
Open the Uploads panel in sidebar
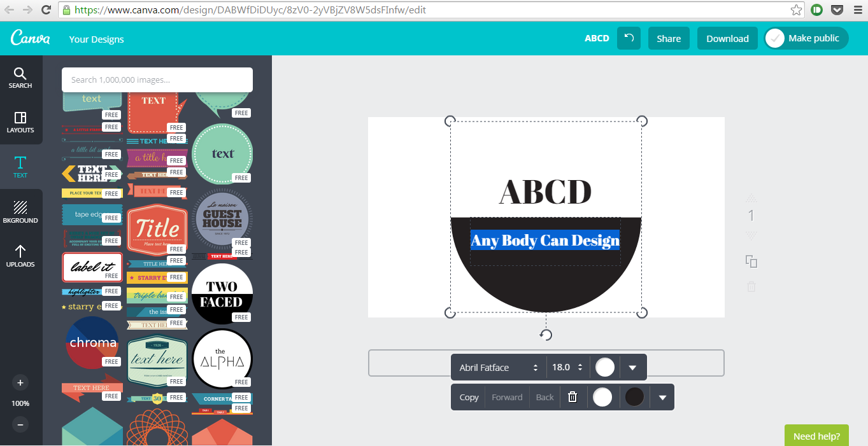coord(20,256)
